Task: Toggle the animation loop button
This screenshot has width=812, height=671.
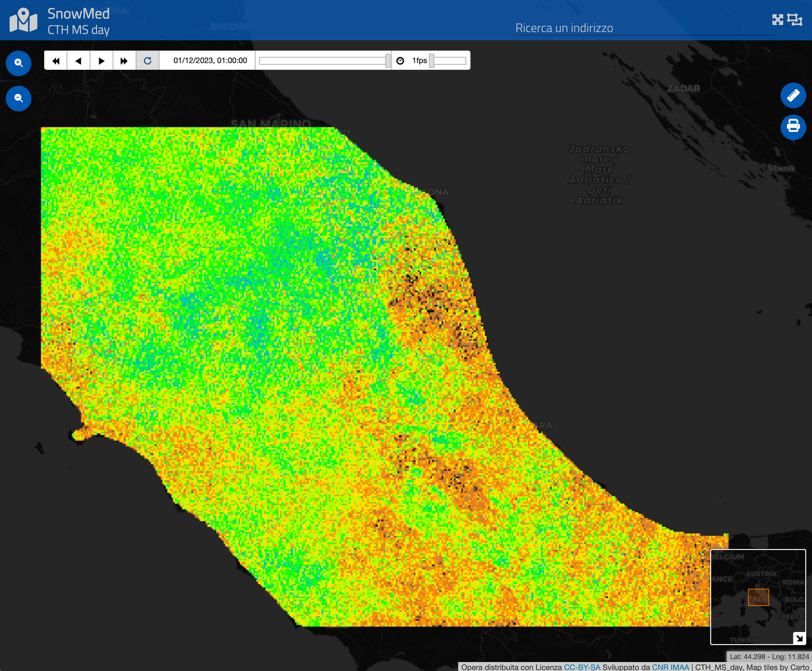Action: point(147,61)
